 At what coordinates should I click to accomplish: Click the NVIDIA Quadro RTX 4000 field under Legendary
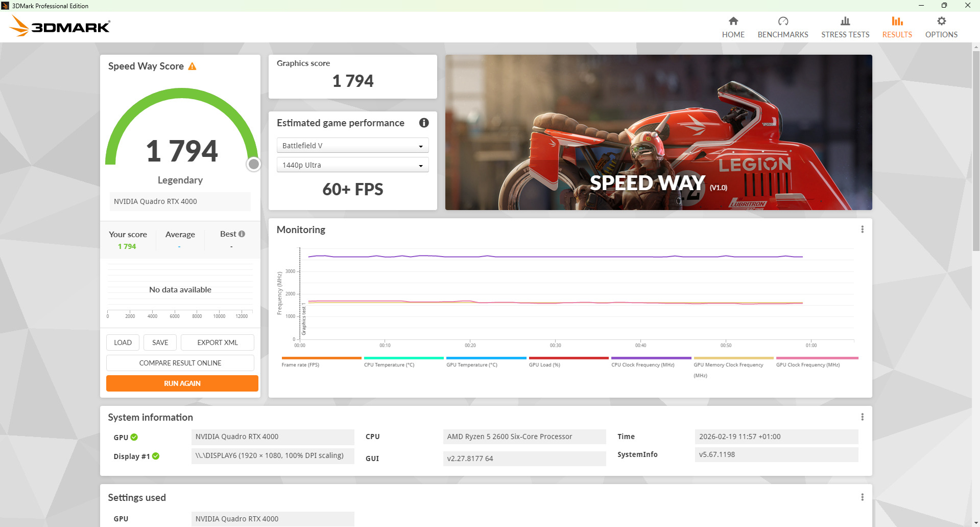180,201
